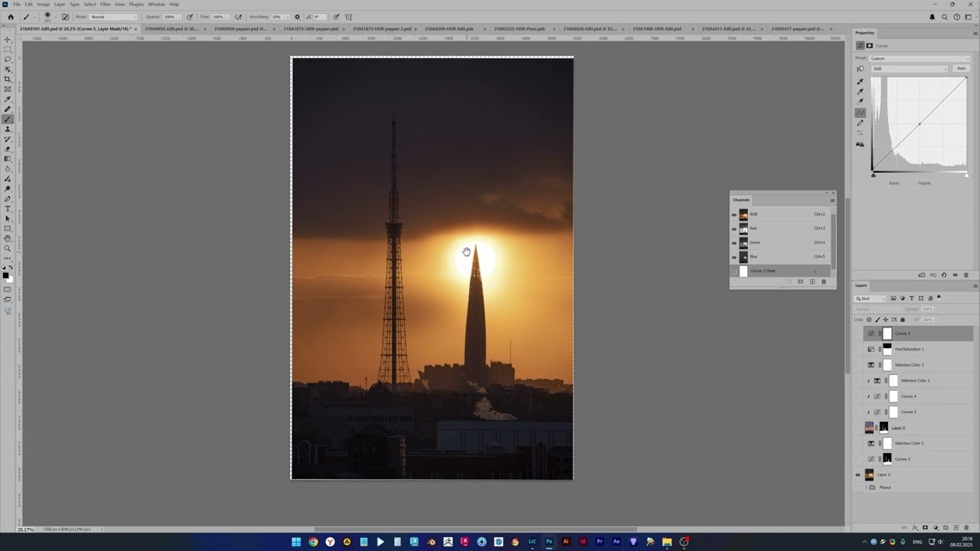Show the Curves 5 Mask channel
This screenshot has height=551, width=980.
734,271
